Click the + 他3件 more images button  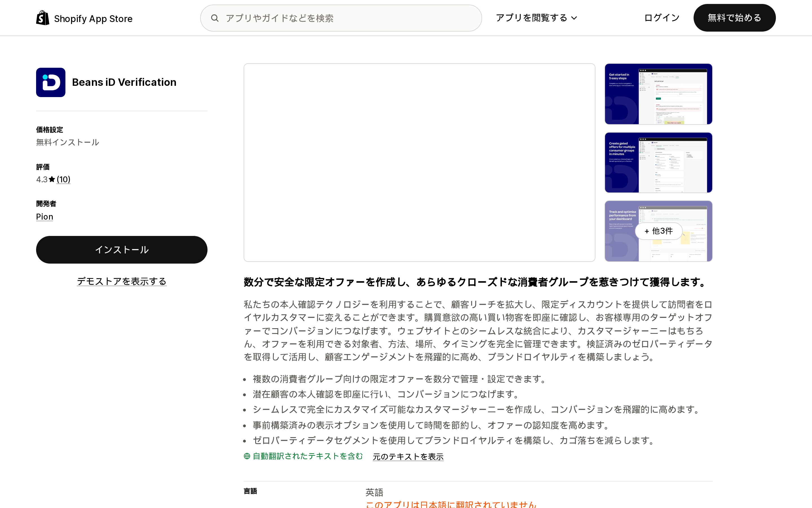(x=659, y=231)
